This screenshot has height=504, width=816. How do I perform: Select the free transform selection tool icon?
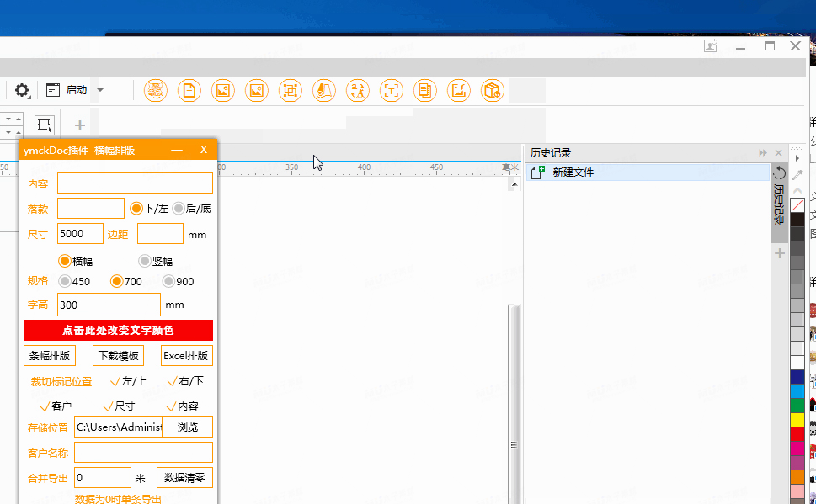(44, 125)
